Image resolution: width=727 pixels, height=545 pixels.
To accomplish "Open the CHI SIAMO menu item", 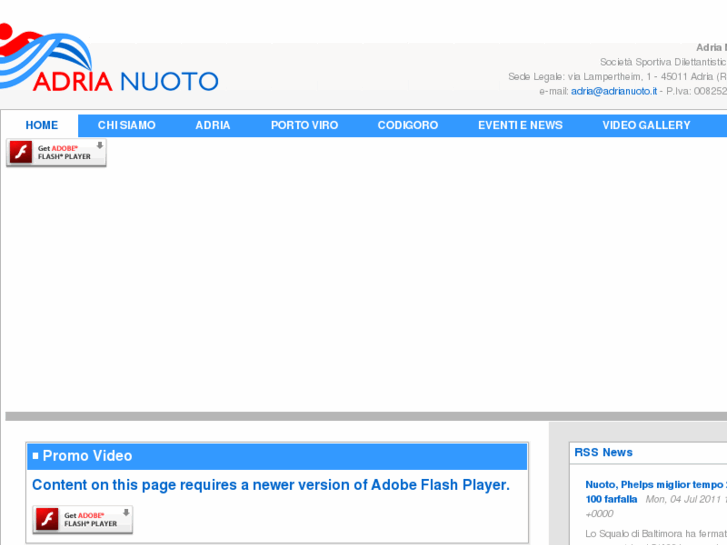I will (x=127, y=125).
